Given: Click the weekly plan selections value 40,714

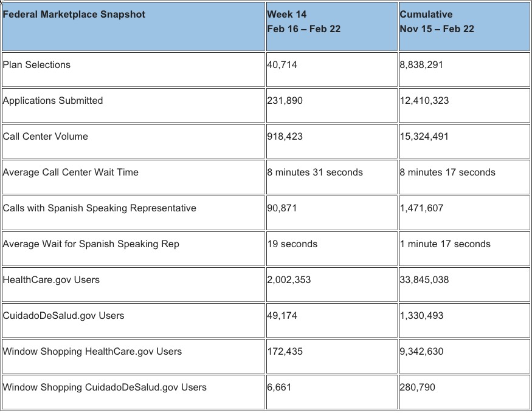Looking at the screenshot, I should click(x=282, y=65).
